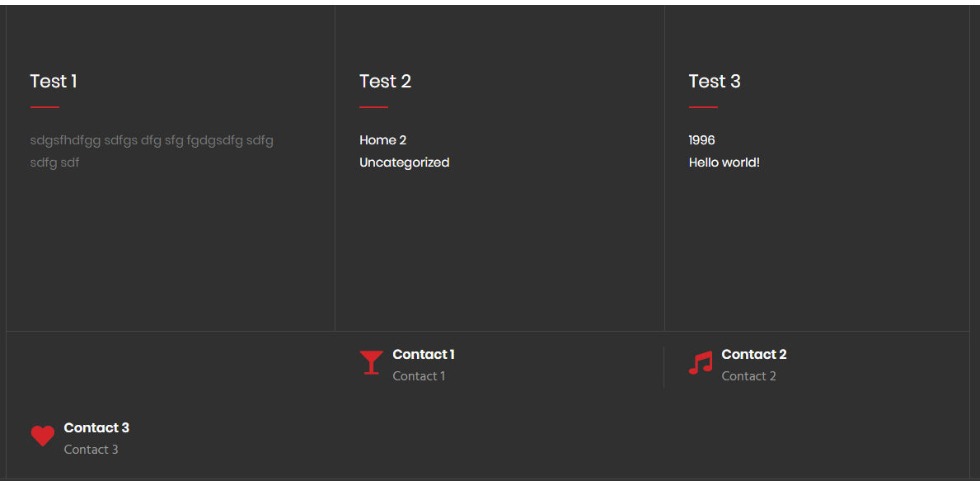Screen dimensions: 980x481
Task: Click the red underline beneath Test 2
Action: [x=373, y=107]
